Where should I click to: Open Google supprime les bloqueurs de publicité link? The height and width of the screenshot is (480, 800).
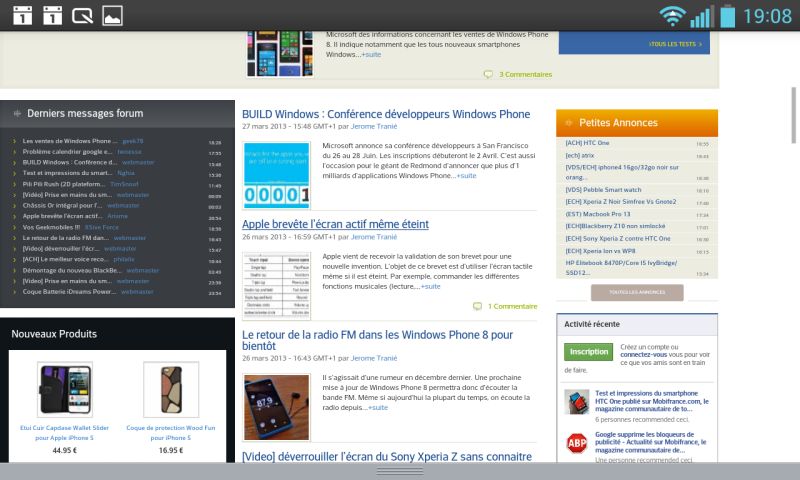pyautogui.click(x=651, y=442)
